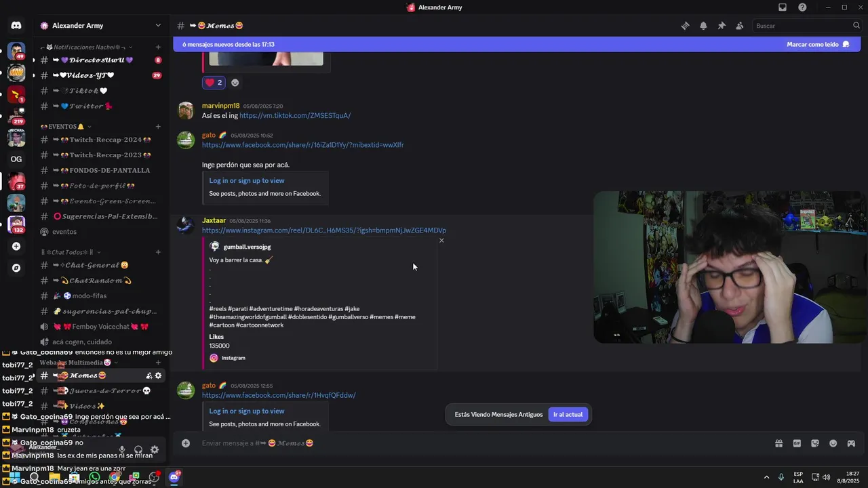This screenshot has width=868, height=488.
Task: Open the attachment plus button
Action: pyautogui.click(x=186, y=443)
